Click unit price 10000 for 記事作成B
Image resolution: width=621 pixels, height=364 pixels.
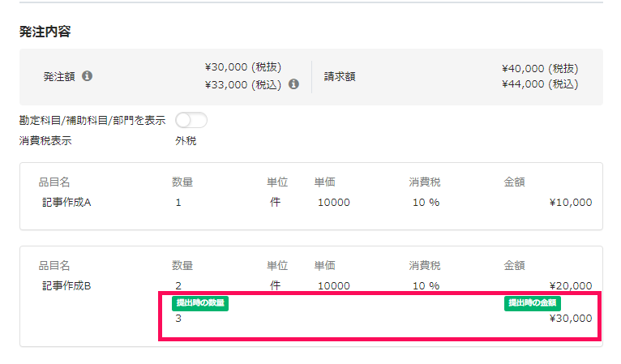click(334, 286)
